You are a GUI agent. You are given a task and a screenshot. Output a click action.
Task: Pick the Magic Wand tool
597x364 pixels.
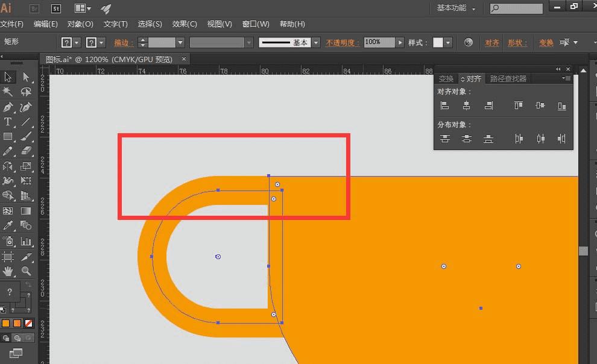coord(8,92)
